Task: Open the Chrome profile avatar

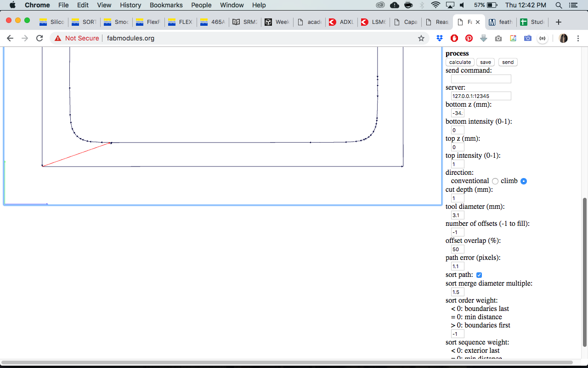Action: (563, 38)
